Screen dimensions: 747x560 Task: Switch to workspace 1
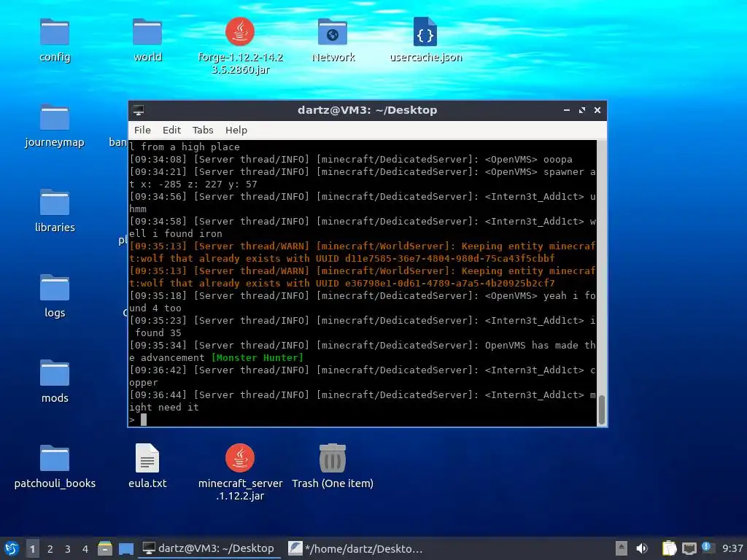coord(32,548)
